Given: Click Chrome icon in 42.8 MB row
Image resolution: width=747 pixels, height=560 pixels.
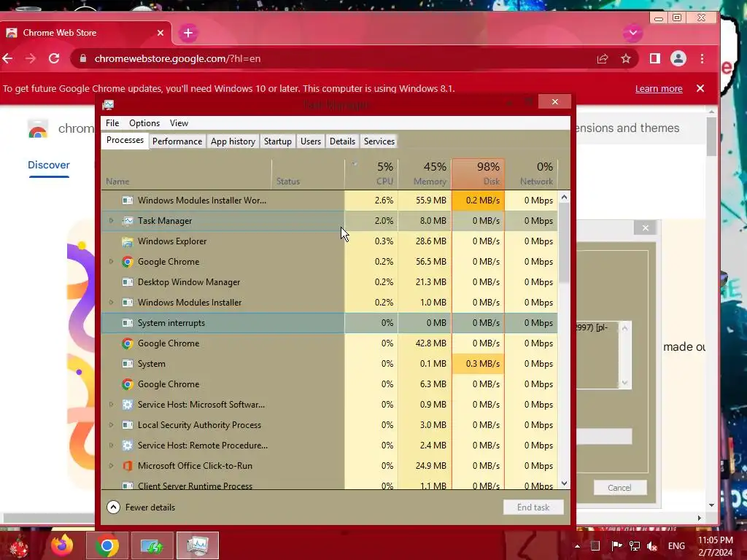Looking at the screenshot, I should click(x=127, y=343).
